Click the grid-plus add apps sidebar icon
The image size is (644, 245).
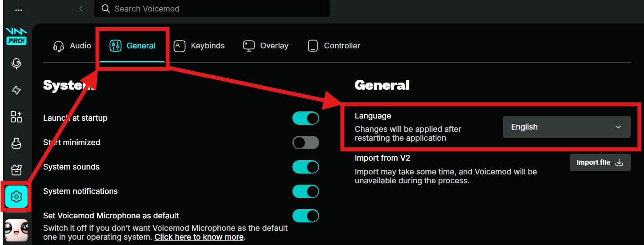[x=16, y=117]
